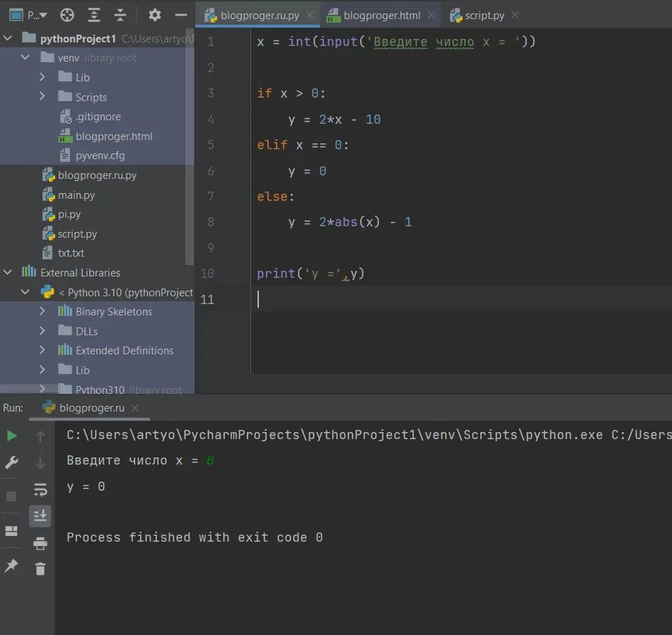Click the Expand All icon in project toolbar

click(94, 16)
